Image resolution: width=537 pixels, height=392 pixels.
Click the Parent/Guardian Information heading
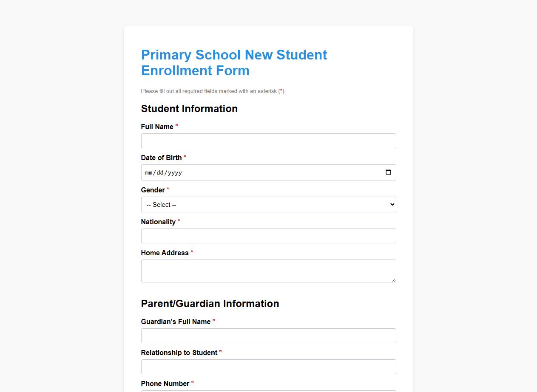pos(210,304)
